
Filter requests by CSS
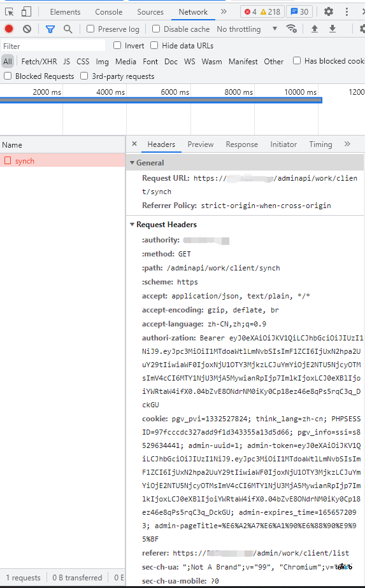tap(83, 62)
